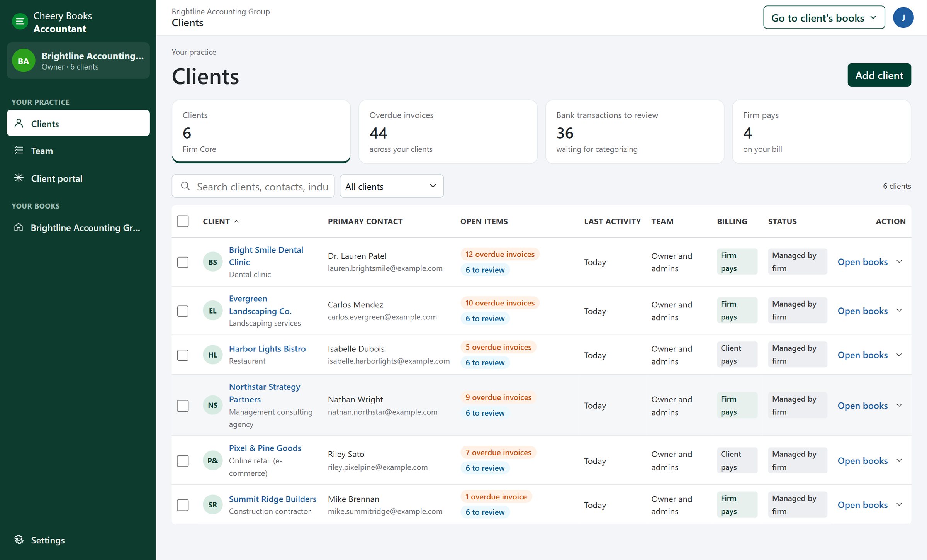Click the EL avatar for Evergreen Landscaping

213,311
